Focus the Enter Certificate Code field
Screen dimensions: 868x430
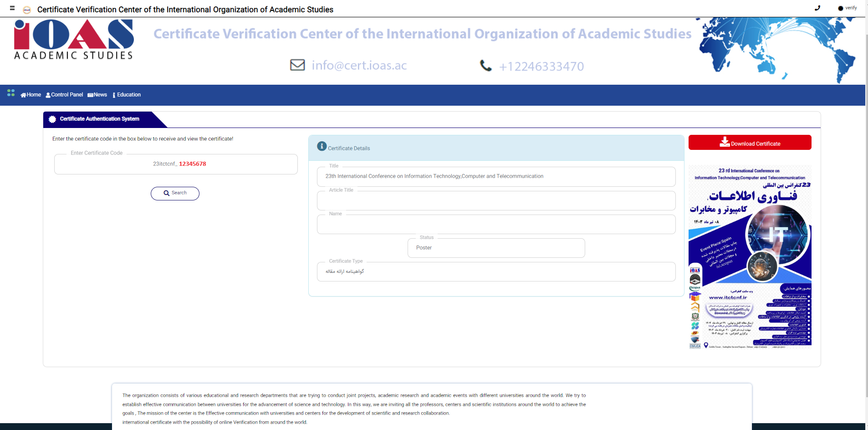176,164
